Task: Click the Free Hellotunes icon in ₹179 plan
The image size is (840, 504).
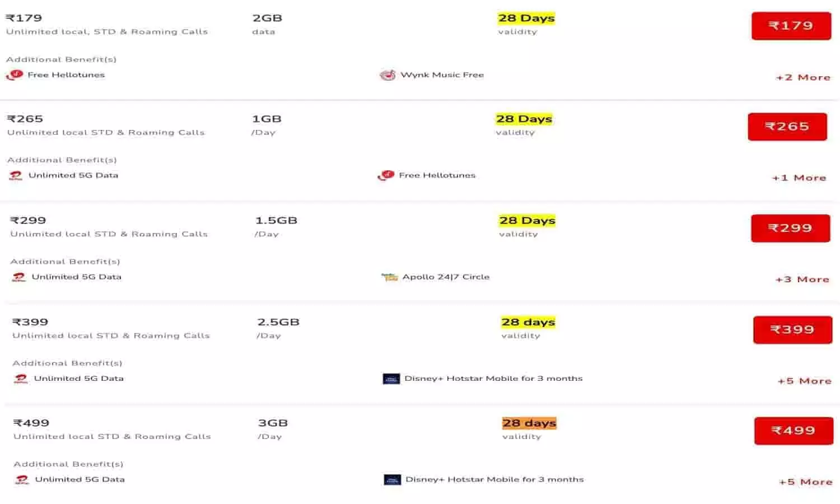Action: click(15, 74)
